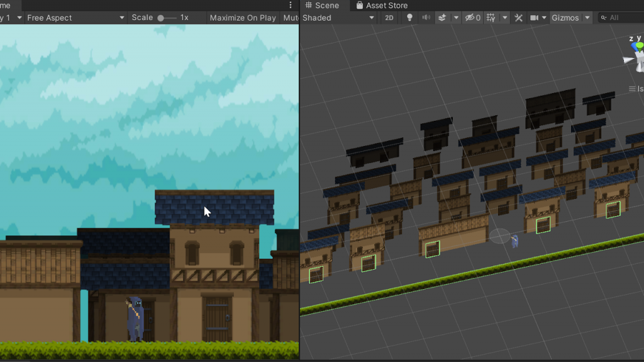Select the player character in Scene view

(x=514, y=241)
